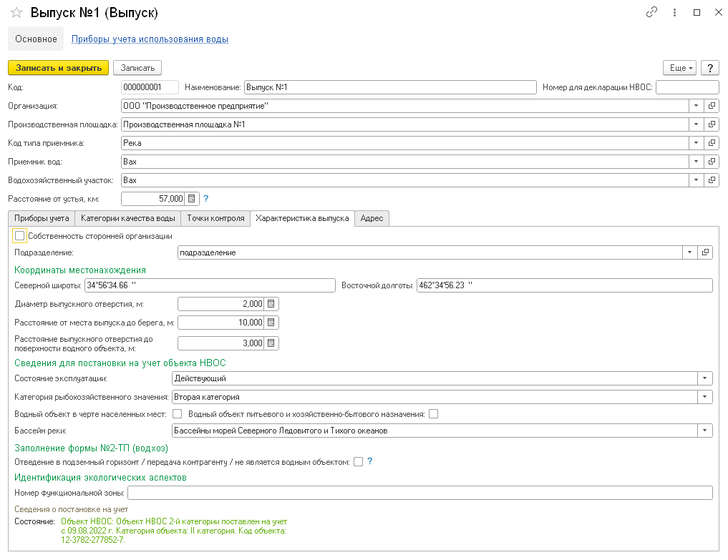The width and height of the screenshot is (728, 560).
Task: Click the help question mark next to Расстояние от устья
Action: tap(206, 199)
